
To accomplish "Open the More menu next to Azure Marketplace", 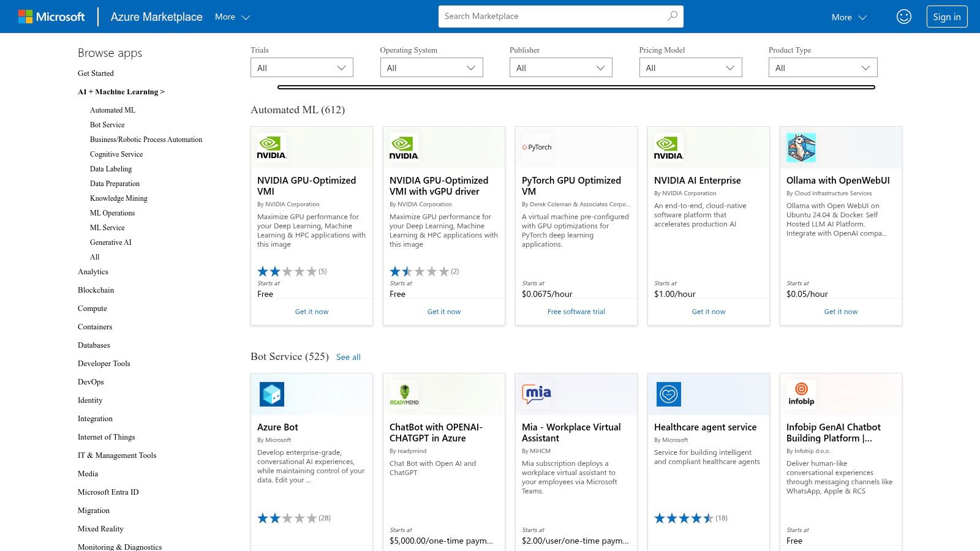I will (x=232, y=17).
